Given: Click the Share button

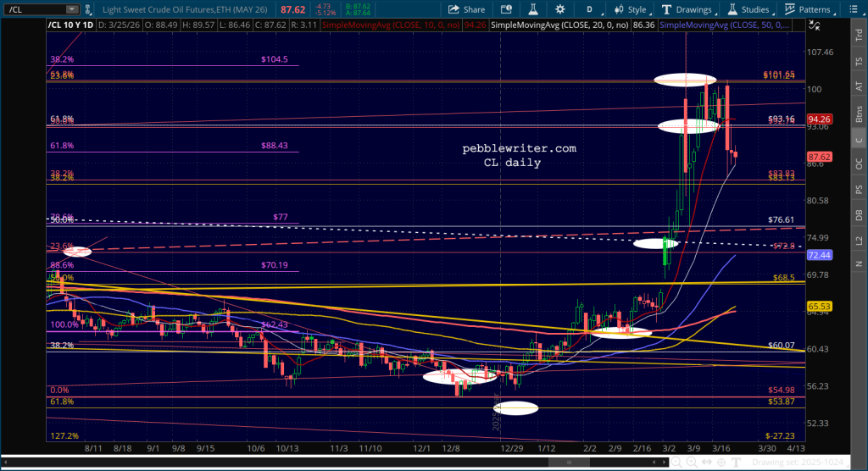Looking at the screenshot, I should point(466,9).
